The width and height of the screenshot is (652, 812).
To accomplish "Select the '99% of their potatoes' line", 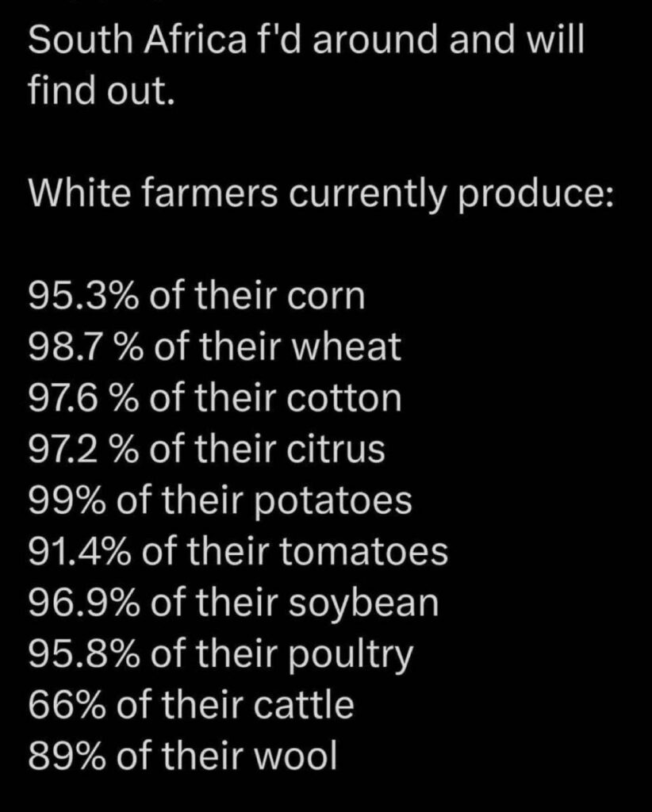I will (x=220, y=501).
